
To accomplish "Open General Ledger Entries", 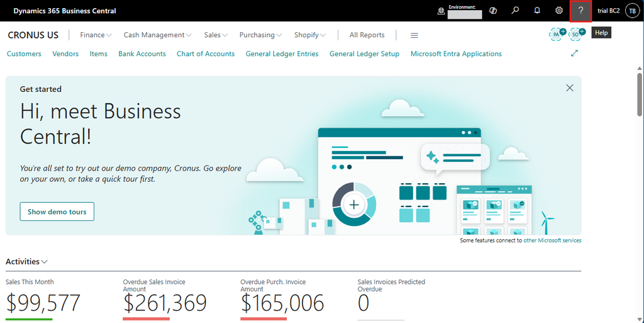I will click(x=282, y=54).
